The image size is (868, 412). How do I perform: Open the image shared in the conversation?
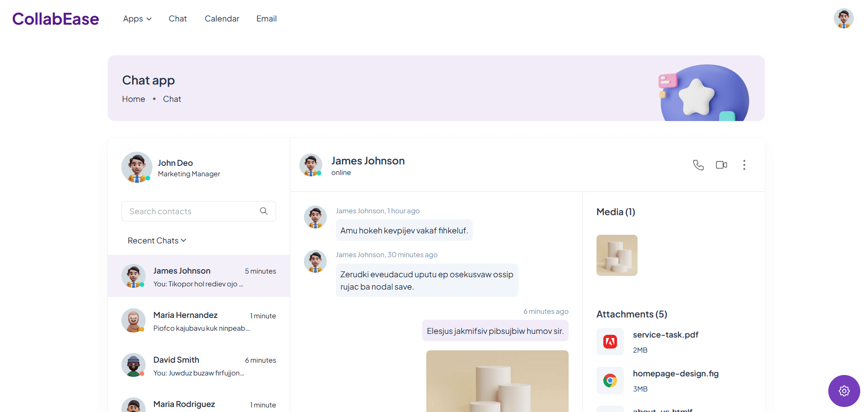point(497,380)
